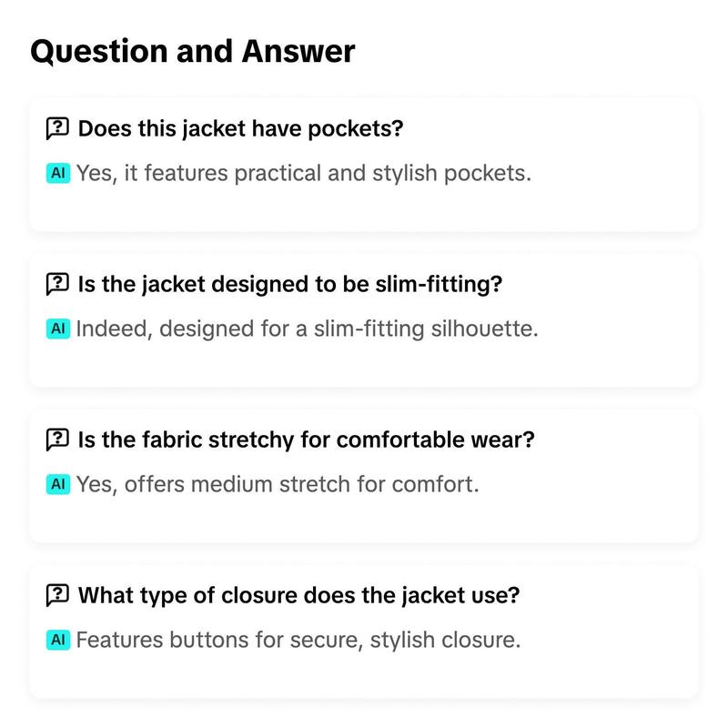Viewport: 728px width, 728px height.
Task: Click the Question and Answer heading
Action: click(x=193, y=51)
